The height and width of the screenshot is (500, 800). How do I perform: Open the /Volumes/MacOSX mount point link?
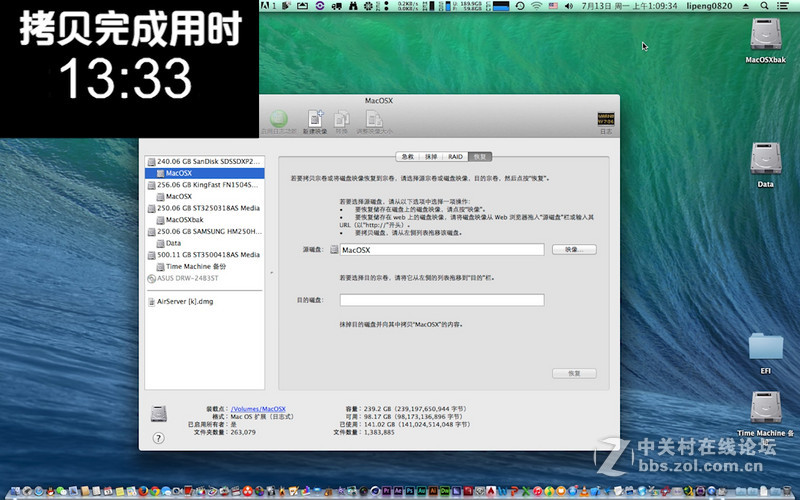(258, 409)
